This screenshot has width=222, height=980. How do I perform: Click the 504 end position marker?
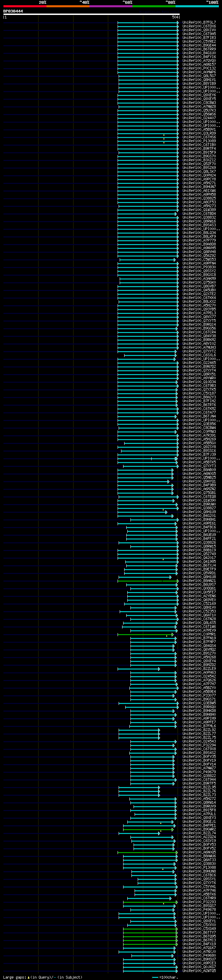click(175, 17)
